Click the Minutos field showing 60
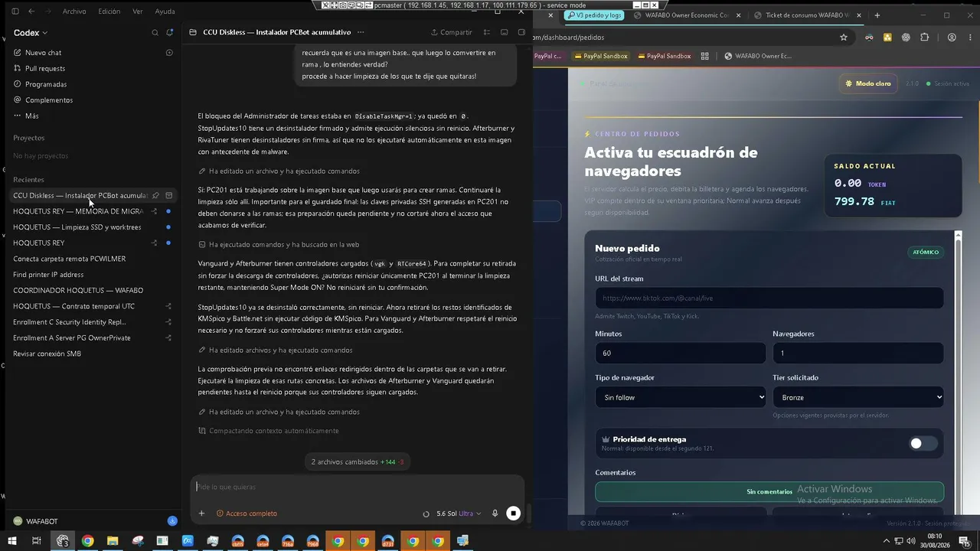 tap(681, 353)
